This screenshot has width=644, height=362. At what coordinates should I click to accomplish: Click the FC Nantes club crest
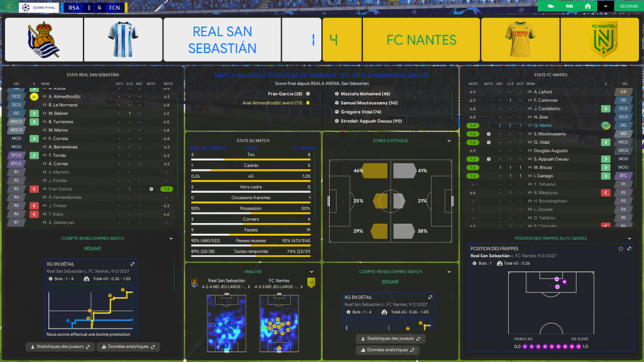pos(604,40)
